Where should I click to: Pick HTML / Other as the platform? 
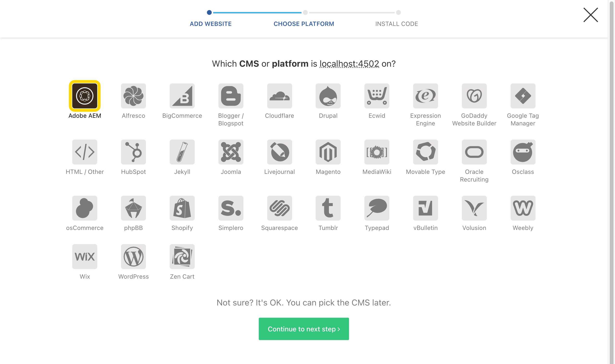point(84,152)
